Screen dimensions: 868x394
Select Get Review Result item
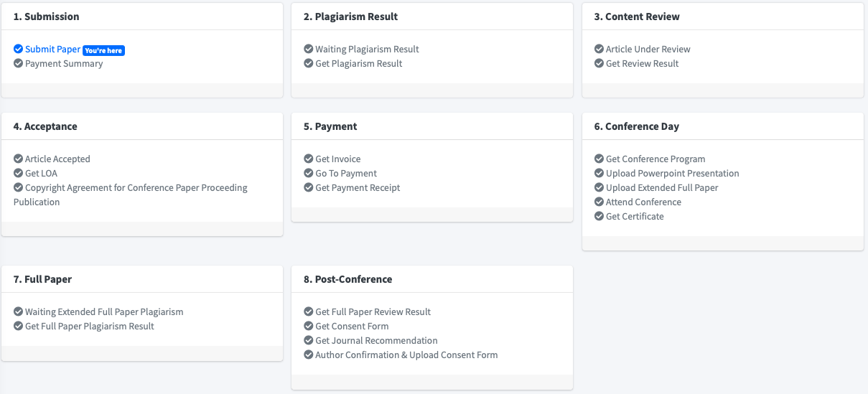pos(643,63)
